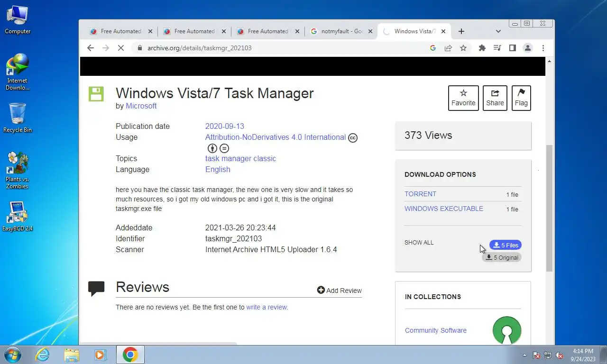Show hidden tray icons arrow

(x=524, y=355)
